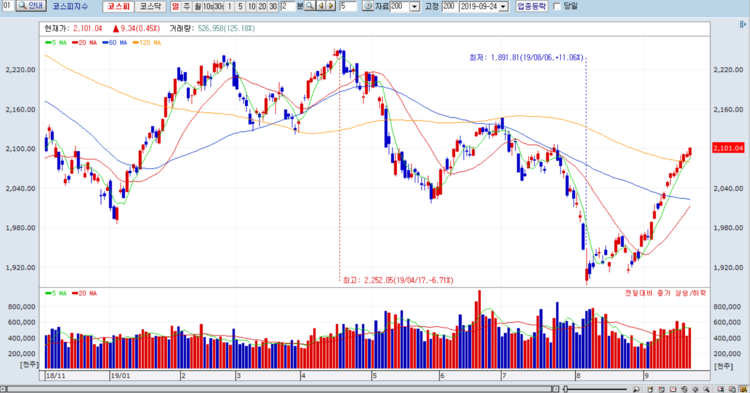Select the monthly 월 period button
750x393 pixels.
pos(197,6)
